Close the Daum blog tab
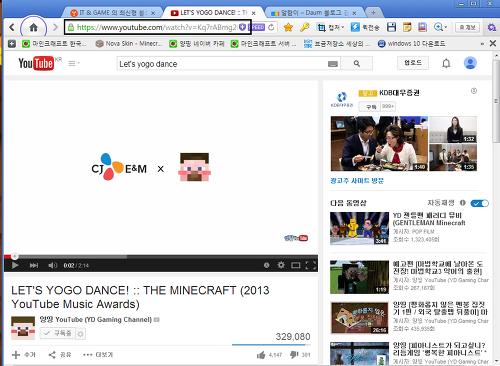The height and width of the screenshot is (366, 500). pyautogui.click(x=354, y=13)
